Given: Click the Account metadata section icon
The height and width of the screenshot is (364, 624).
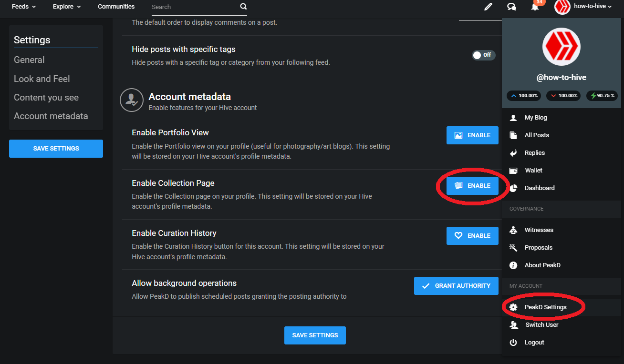Looking at the screenshot, I should click(132, 100).
